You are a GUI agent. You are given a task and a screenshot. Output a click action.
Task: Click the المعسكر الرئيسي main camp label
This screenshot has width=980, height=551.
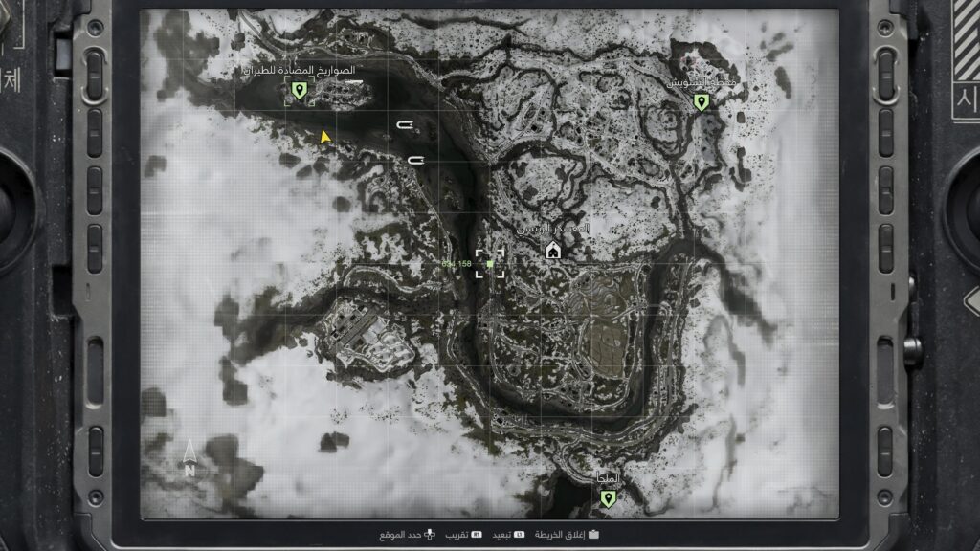(553, 229)
